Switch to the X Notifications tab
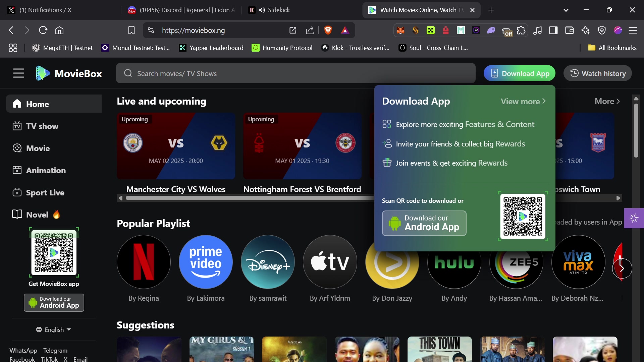Screen dimensions: 644x362 tap(60, 10)
